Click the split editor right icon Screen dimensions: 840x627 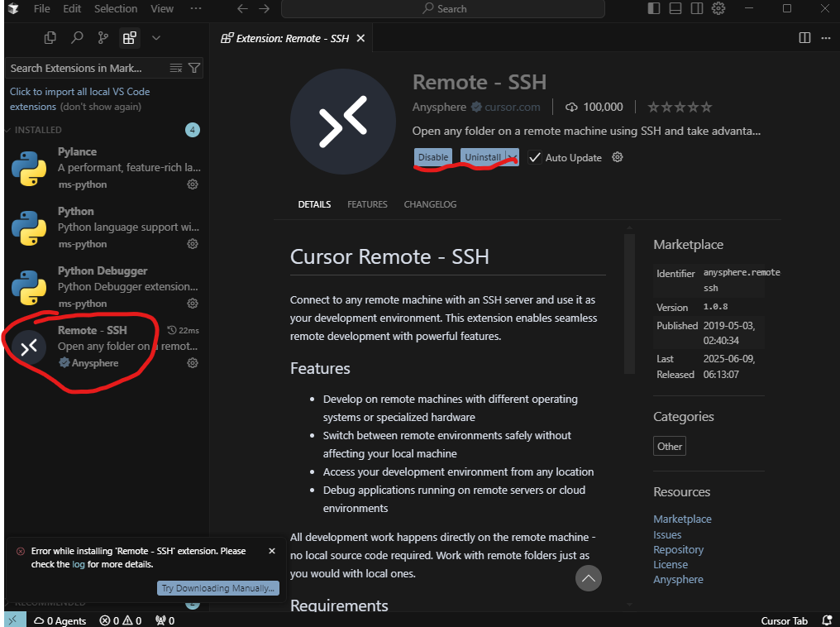[804, 37]
